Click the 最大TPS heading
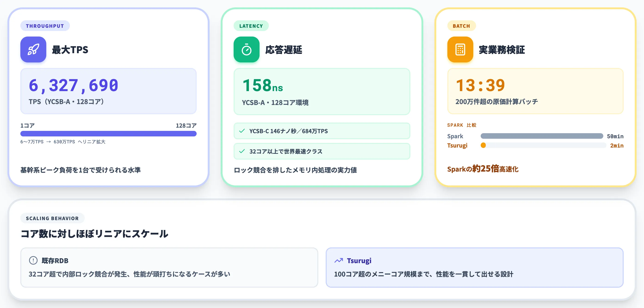This screenshot has width=644, height=308. click(x=70, y=49)
